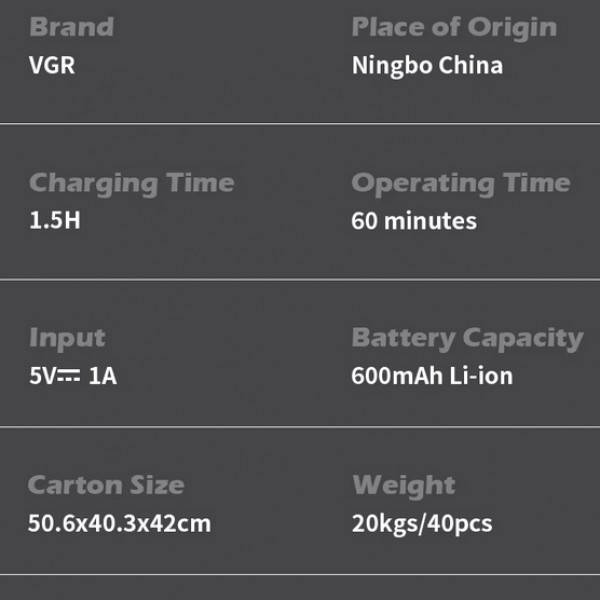Image resolution: width=600 pixels, height=600 pixels.
Task: Select the 20kgs/40pcs weight value
Action: [422, 524]
